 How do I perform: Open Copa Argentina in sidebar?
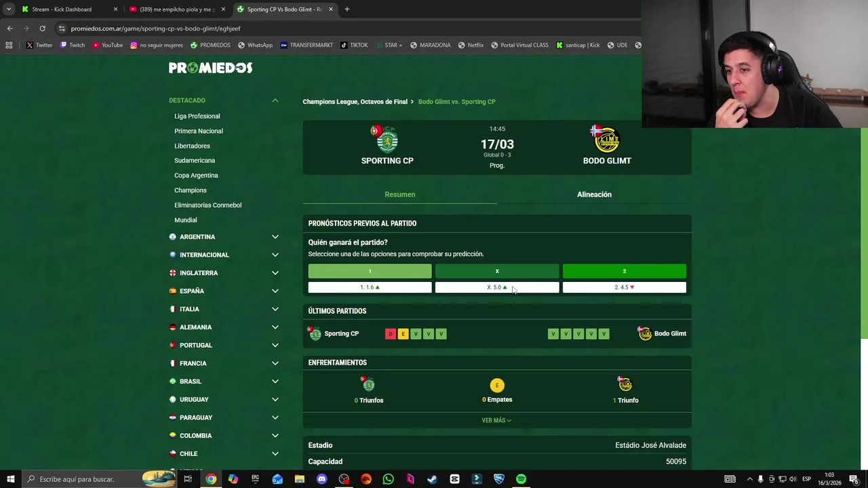point(196,176)
